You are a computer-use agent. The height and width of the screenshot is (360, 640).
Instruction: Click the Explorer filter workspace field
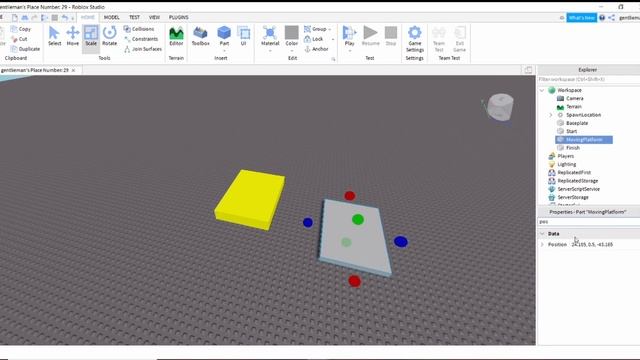click(589, 79)
